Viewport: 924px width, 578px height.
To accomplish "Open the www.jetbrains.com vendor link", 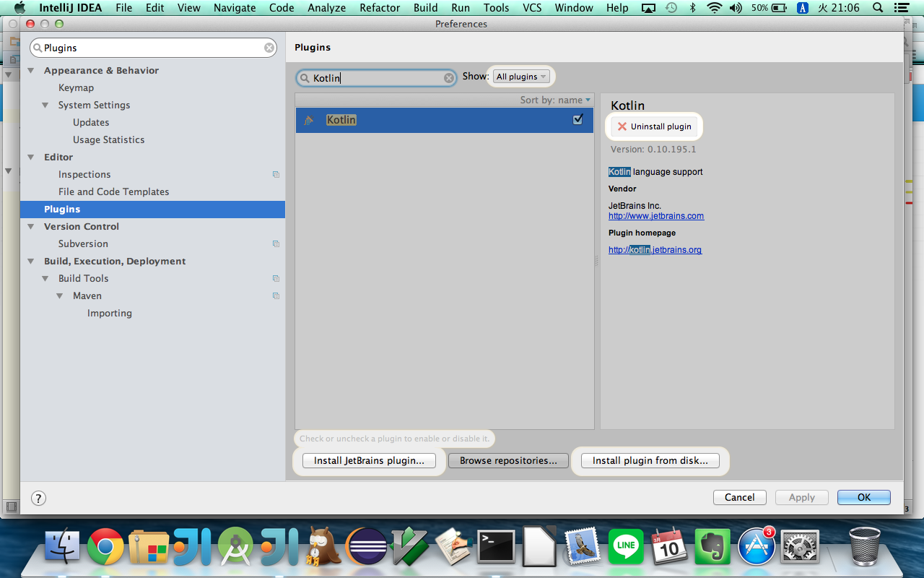I will pos(656,216).
